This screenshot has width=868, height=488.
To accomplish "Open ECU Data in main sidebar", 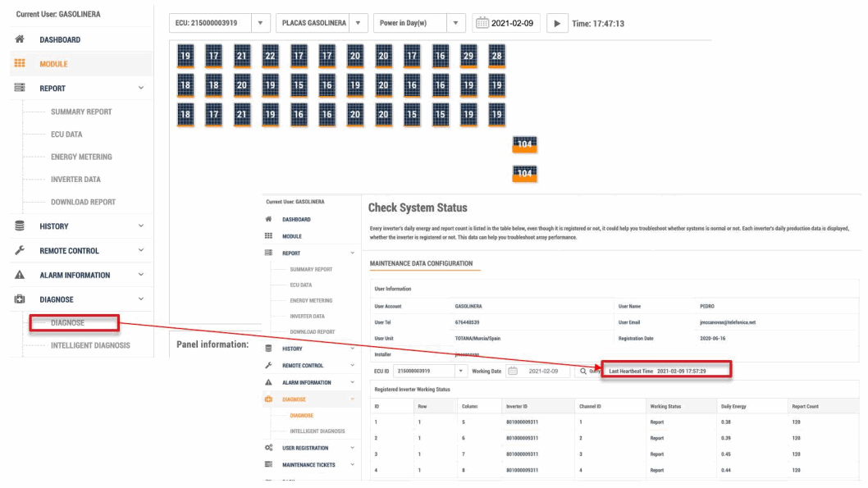I will 66,135.
